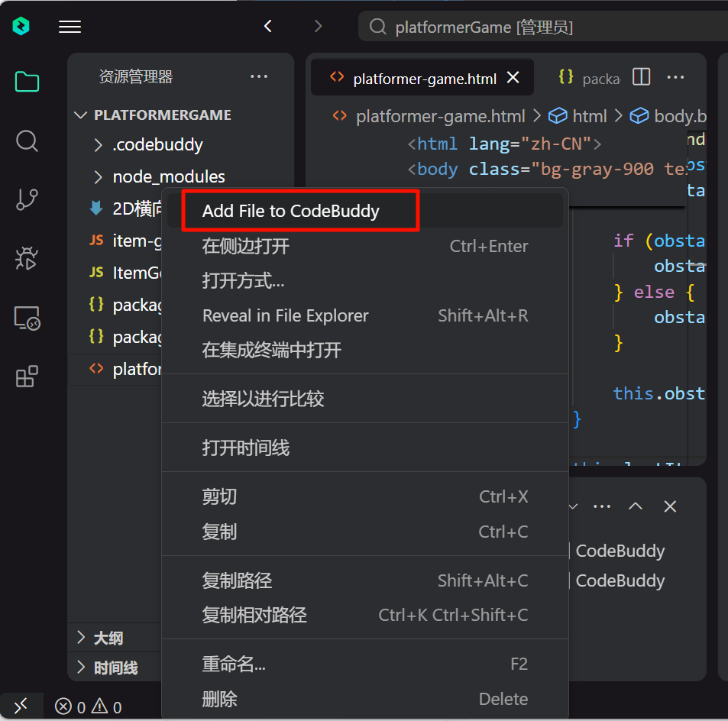
Task: Open the Explorer view in activity bar
Action: point(27,82)
